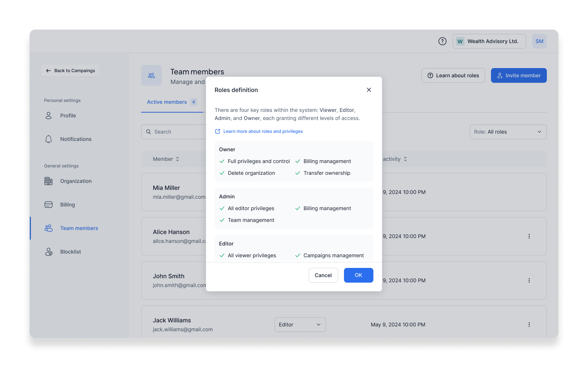Click the back arrow icon
The image size is (588, 368).
(x=49, y=71)
